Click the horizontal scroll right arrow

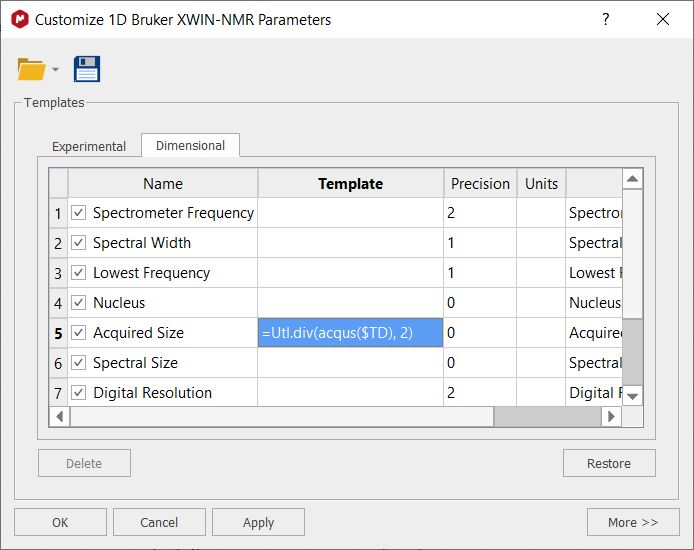click(x=611, y=416)
